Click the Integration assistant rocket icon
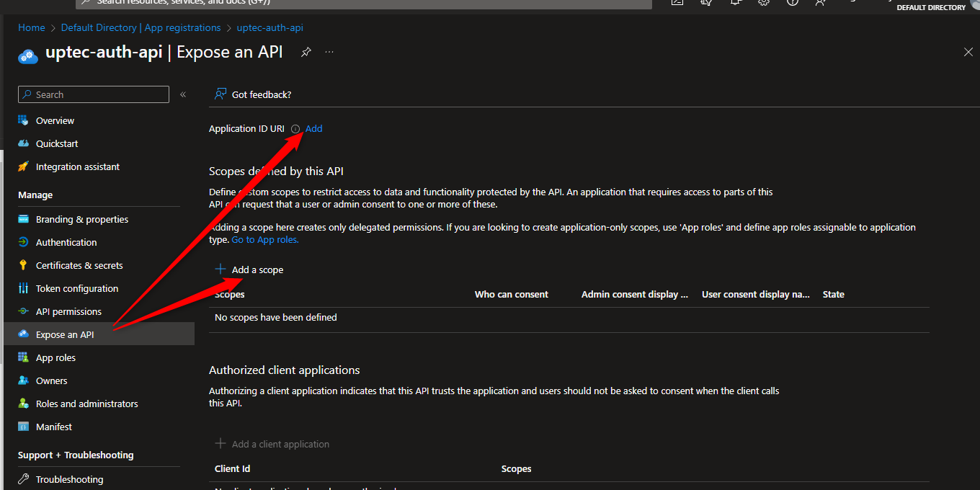Viewport: 980px width, 490px height. pos(23,166)
